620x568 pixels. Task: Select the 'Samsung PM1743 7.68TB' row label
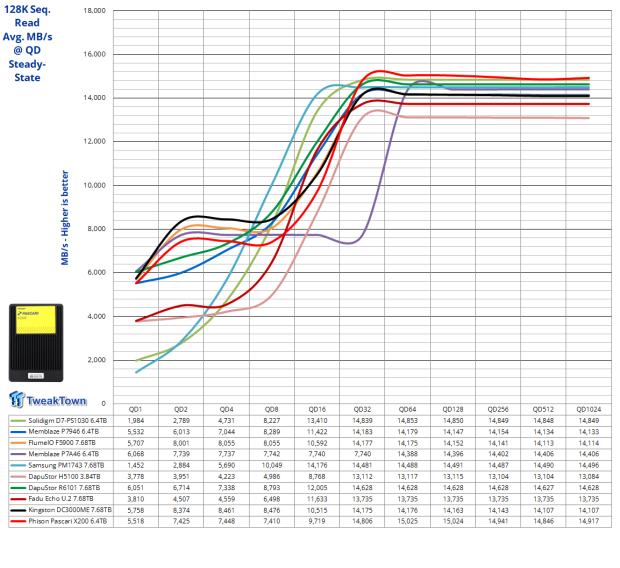66,465
